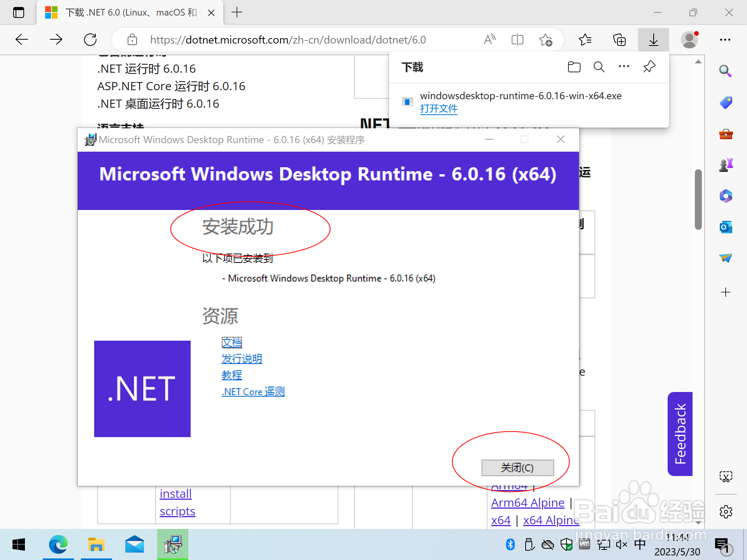Select the .NET 6.0 download tab
This screenshot has height=560, width=747.
[x=130, y=13]
